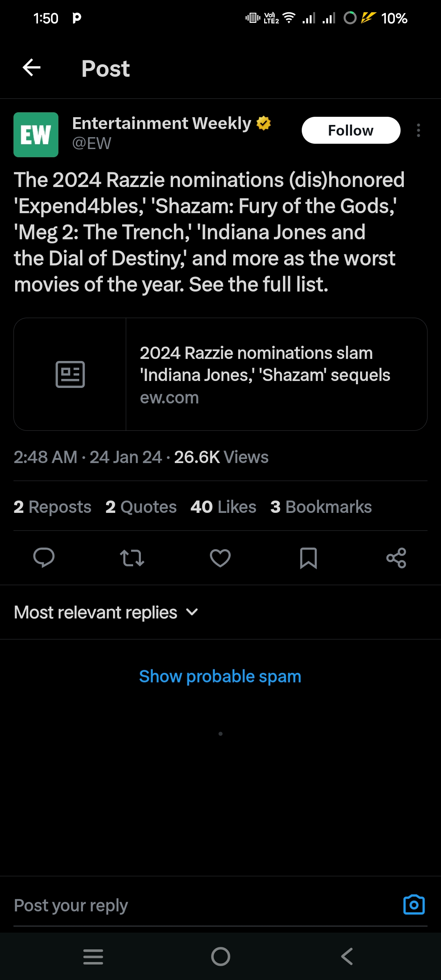View the 40 Likes list
Image resolution: width=441 pixels, height=980 pixels.
click(223, 507)
